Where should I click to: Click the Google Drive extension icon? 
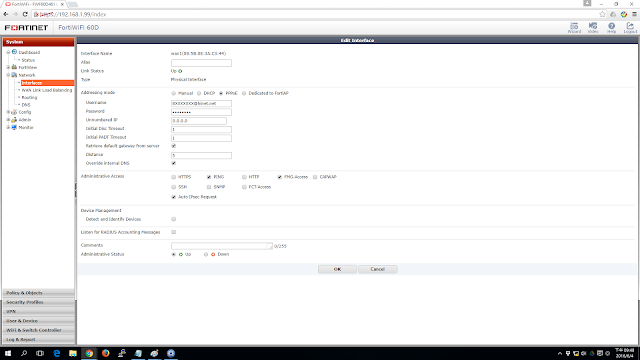(613, 14)
